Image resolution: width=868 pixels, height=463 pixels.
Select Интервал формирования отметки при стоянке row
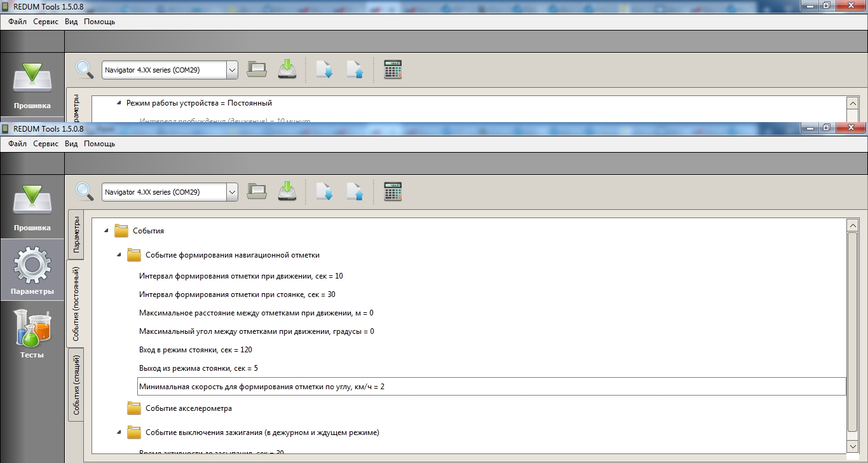tap(236, 294)
